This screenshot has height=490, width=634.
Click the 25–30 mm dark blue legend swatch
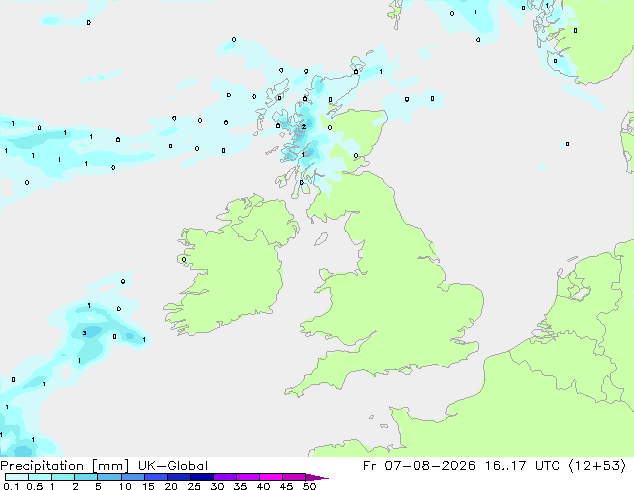[x=202, y=477]
